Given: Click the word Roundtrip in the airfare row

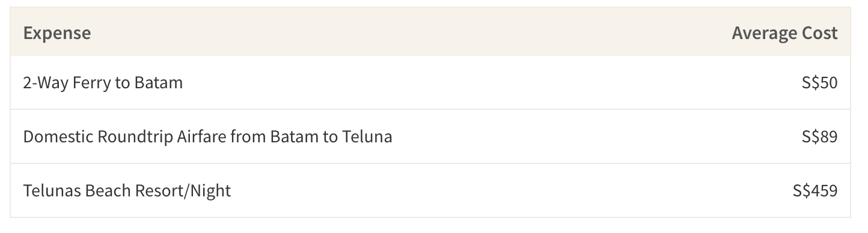Looking at the screenshot, I should point(131,137).
